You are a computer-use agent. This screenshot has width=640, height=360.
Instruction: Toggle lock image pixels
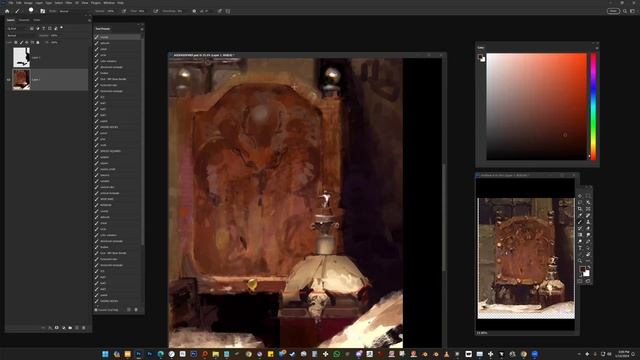click(21, 42)
